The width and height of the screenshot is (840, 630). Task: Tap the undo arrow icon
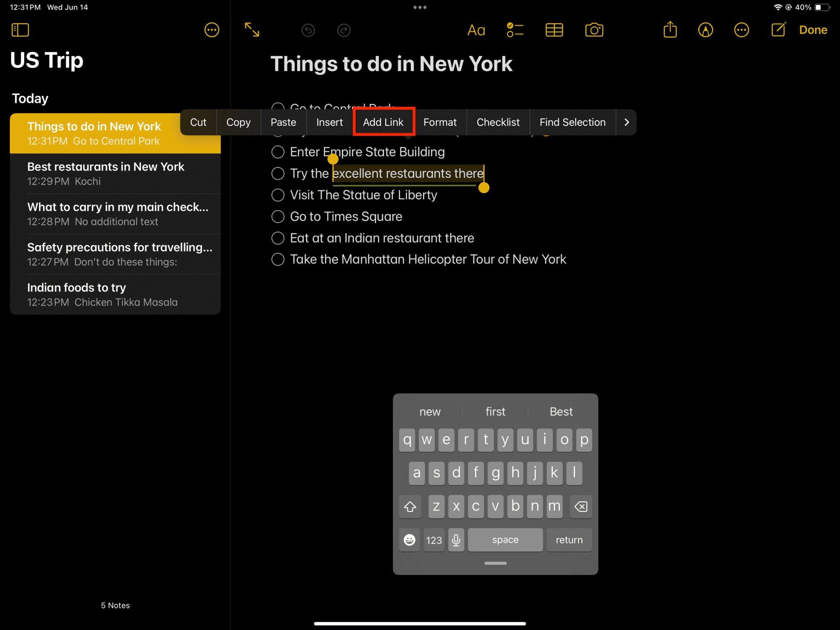[308, 30]
